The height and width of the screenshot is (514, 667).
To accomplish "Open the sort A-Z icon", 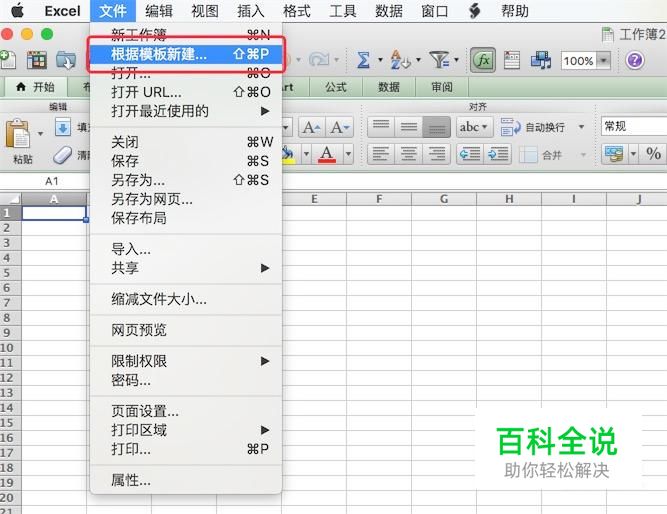I will point(401,60).
